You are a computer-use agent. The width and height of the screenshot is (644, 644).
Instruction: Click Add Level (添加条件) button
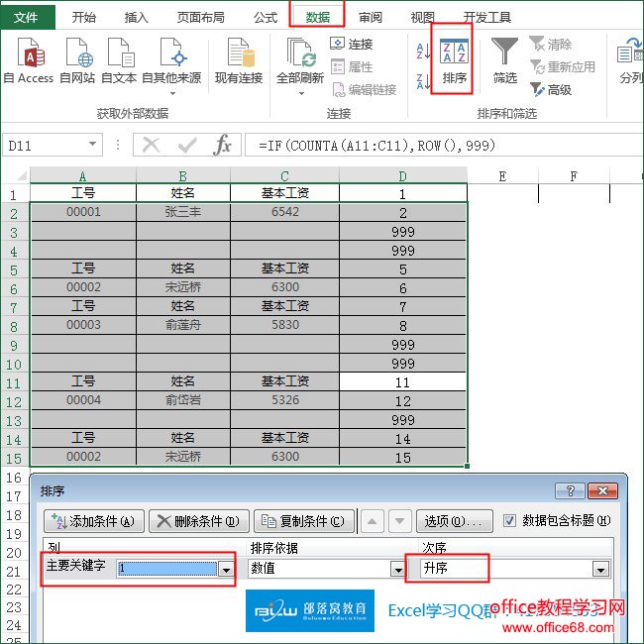click(x=94, y=521)
